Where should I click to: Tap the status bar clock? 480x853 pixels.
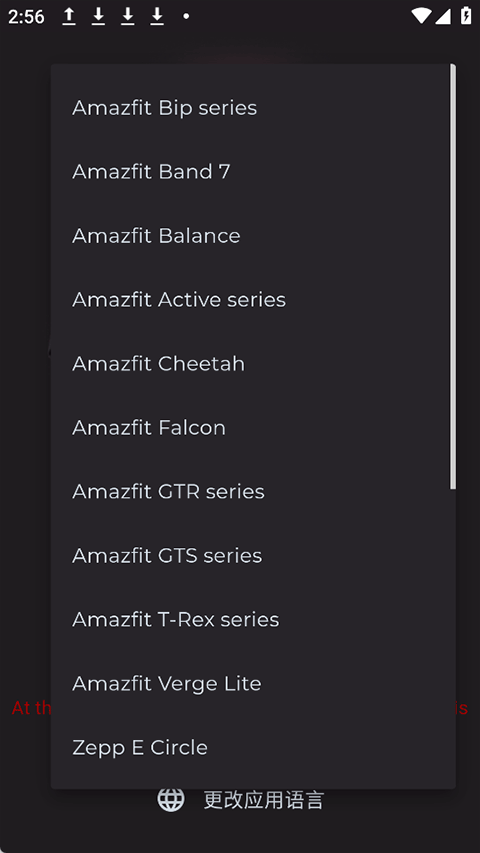click(26, 17)
